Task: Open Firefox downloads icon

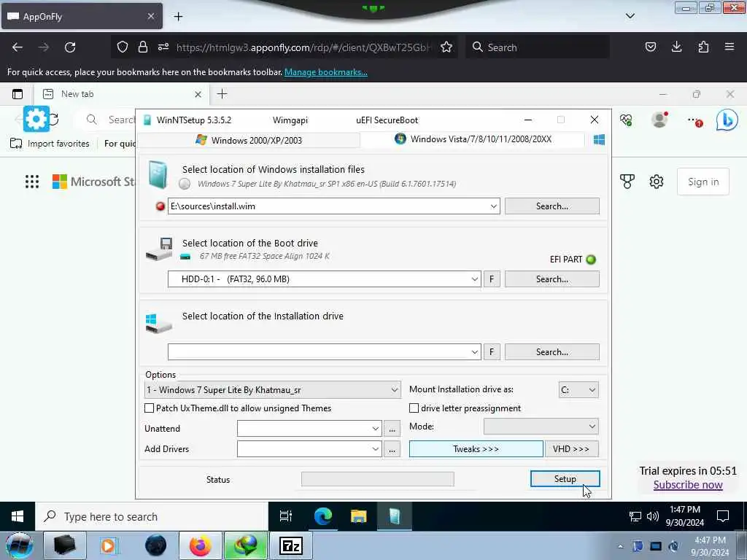Action: [676, 47]
